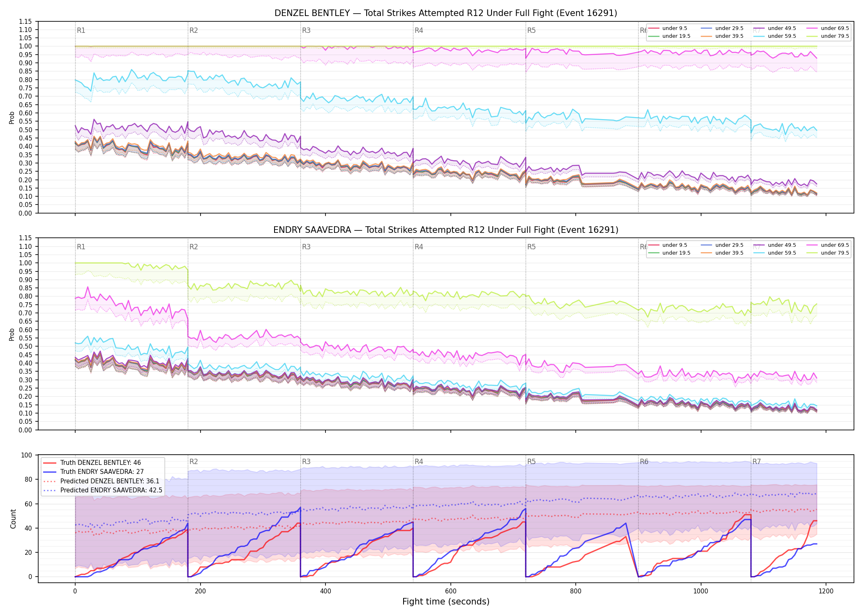Select R3 round marker in Denzel Bentley chart

(306, 30)
